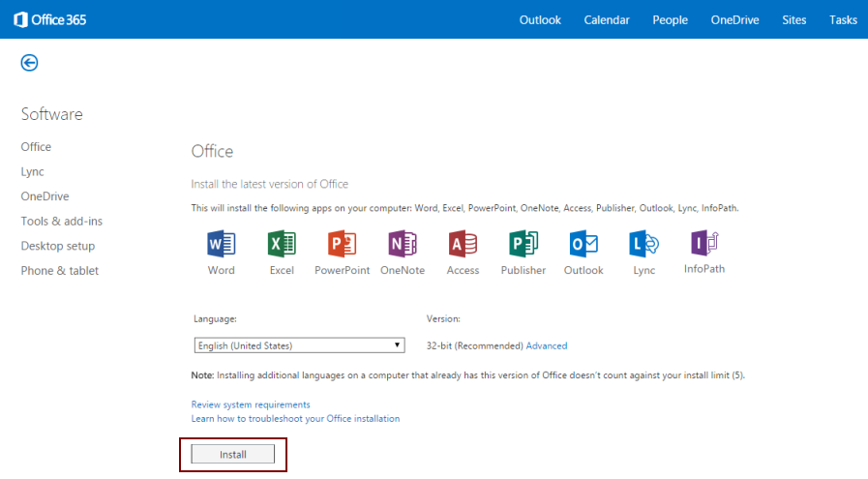The image size is (868, 479).
Task: Select OneDrive in the Software sidebar
Action: [x=45, y=196]
